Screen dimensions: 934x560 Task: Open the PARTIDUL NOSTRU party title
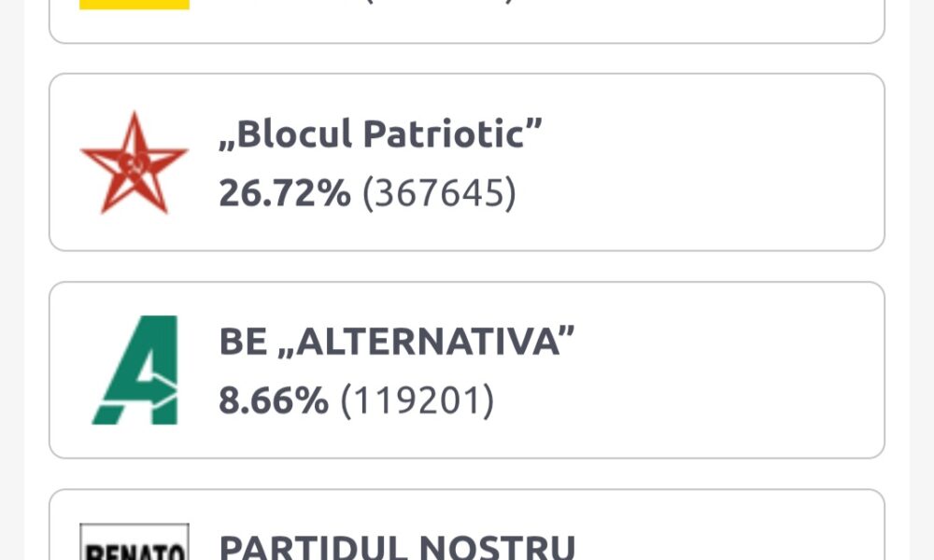397,546
